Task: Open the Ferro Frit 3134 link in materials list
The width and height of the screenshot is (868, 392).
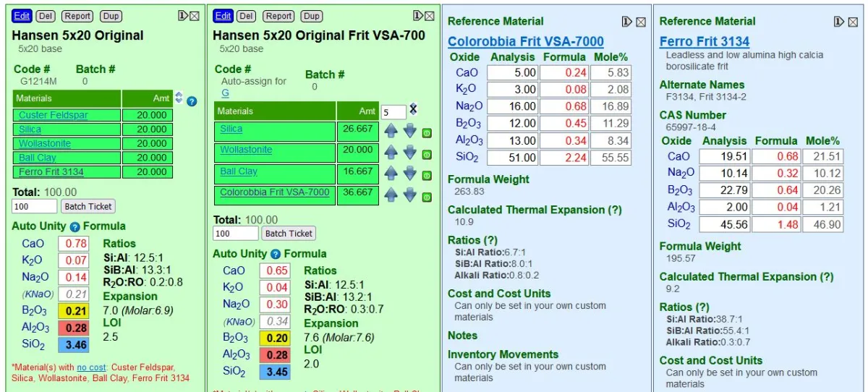Action: pyautogui.click(x=51, y=172)
